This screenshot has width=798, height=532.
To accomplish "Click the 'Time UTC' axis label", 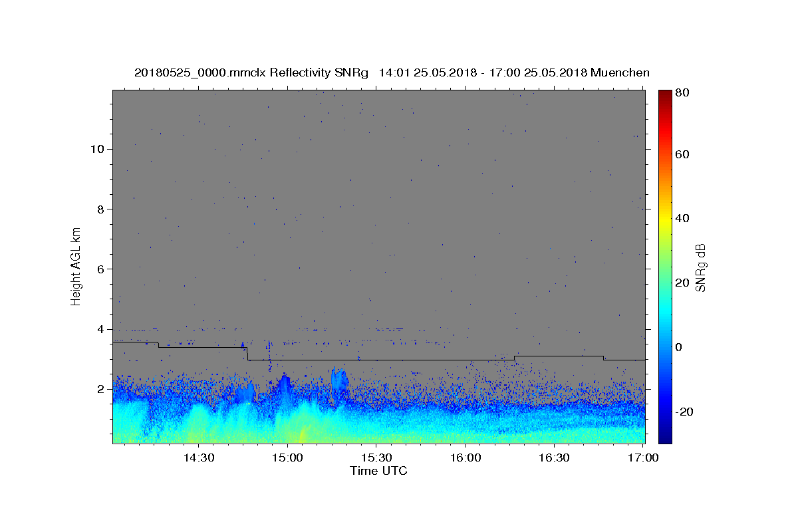I will point(378,471).
